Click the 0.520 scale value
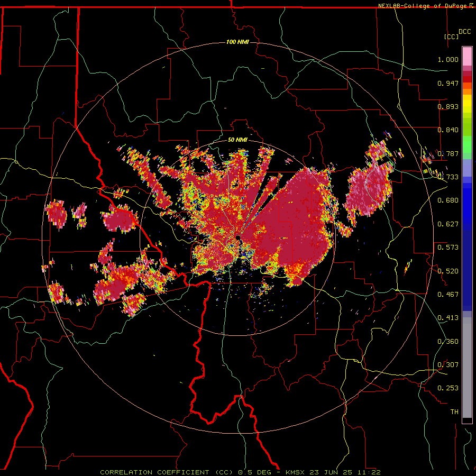476x476 pixels. (x=448, y=271)
